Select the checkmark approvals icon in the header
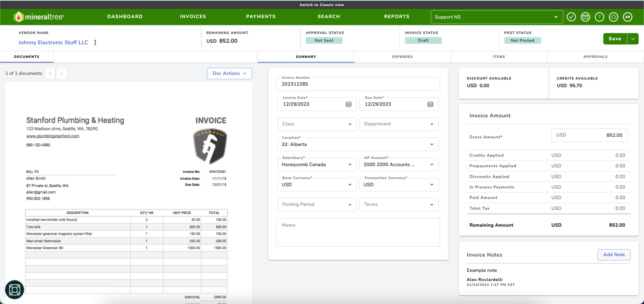 coord(571,17)
